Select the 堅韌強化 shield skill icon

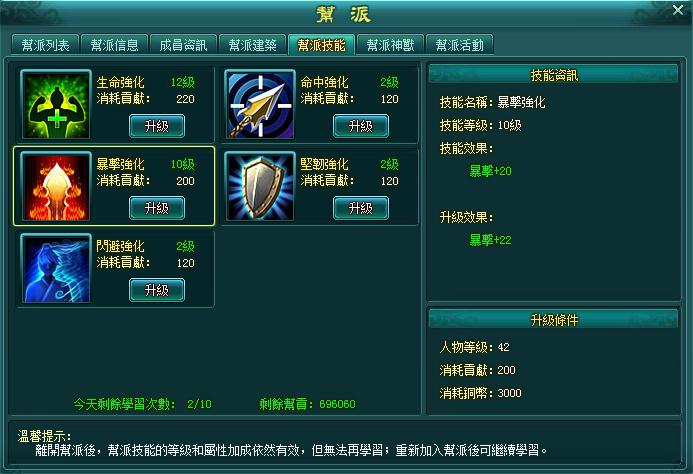tap(260, 186)
